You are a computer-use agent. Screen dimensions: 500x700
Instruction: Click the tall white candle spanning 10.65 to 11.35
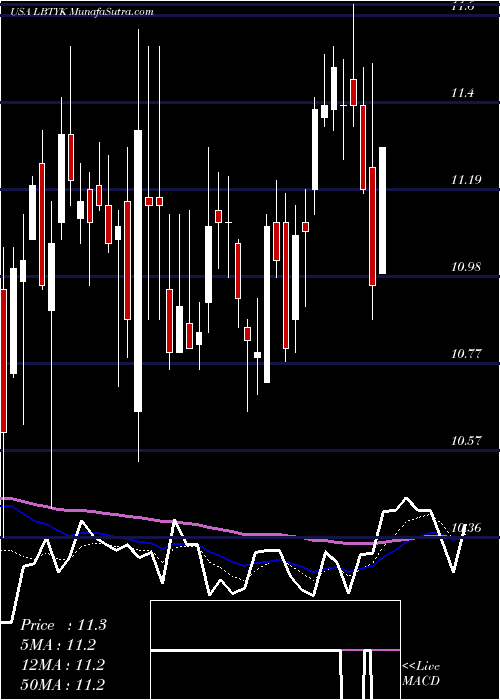138,271
